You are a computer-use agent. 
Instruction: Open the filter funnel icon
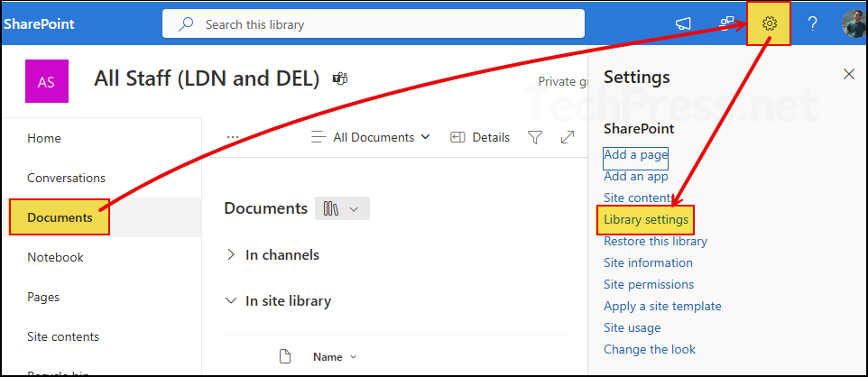coord(535,137)
